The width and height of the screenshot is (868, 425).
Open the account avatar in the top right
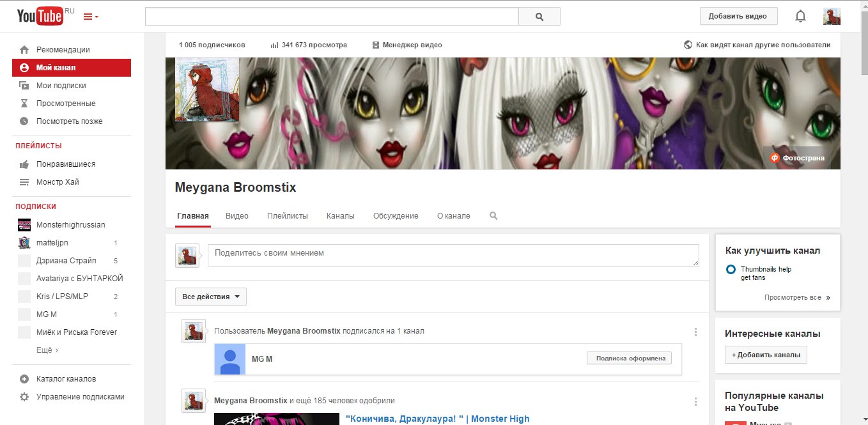click(x=832, y=17)
